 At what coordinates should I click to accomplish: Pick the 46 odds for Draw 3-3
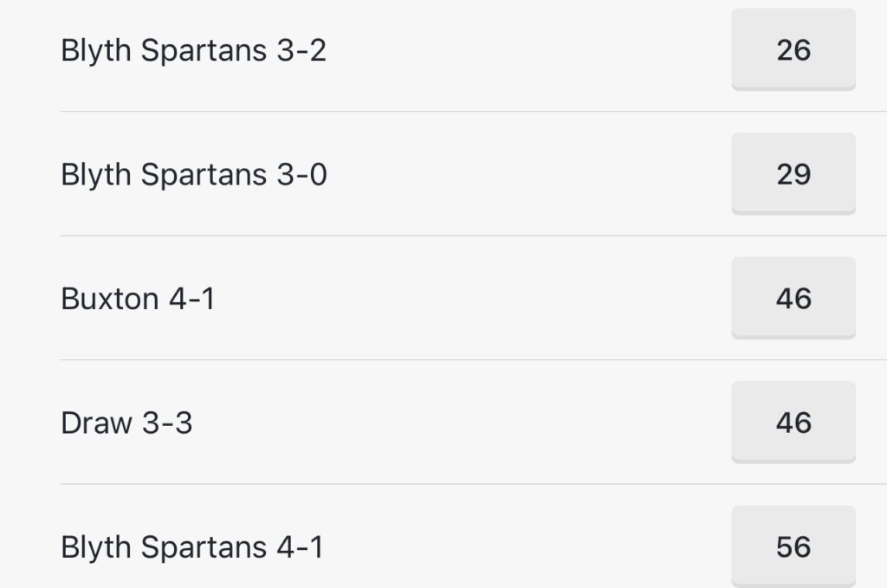tap(793, 423)
